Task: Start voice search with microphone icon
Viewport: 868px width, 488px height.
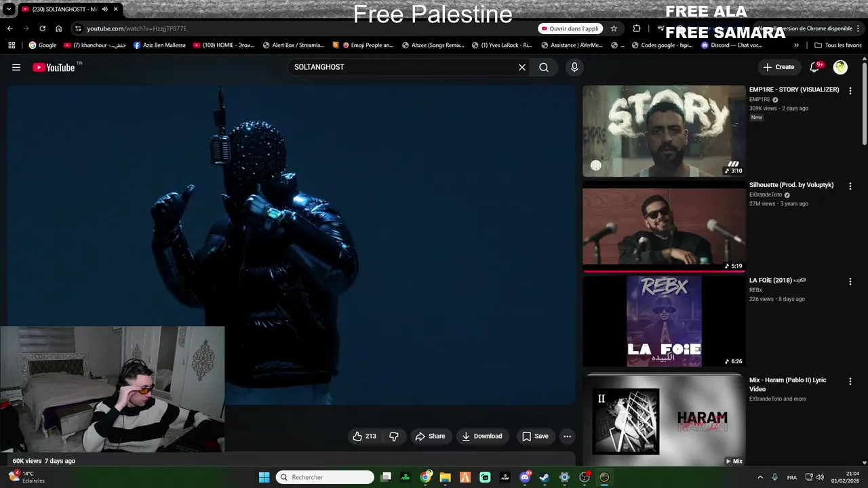Action: click(x=574, y=67)
